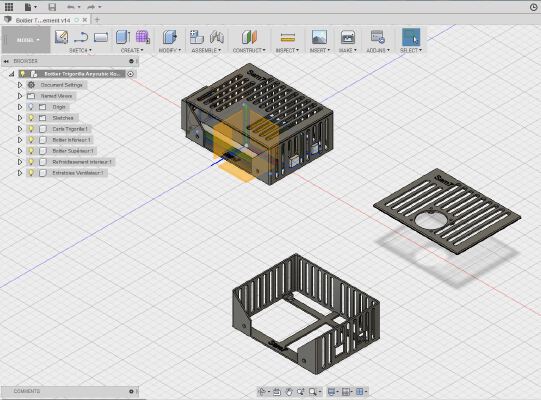
Task: Switch to the Boitier document tab
Action: 43,20
